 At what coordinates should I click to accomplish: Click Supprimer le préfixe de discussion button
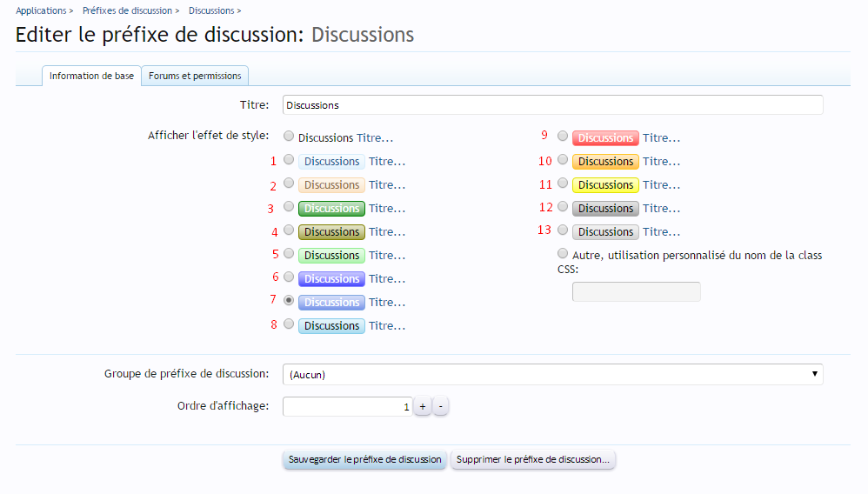(x=532, y=459)
